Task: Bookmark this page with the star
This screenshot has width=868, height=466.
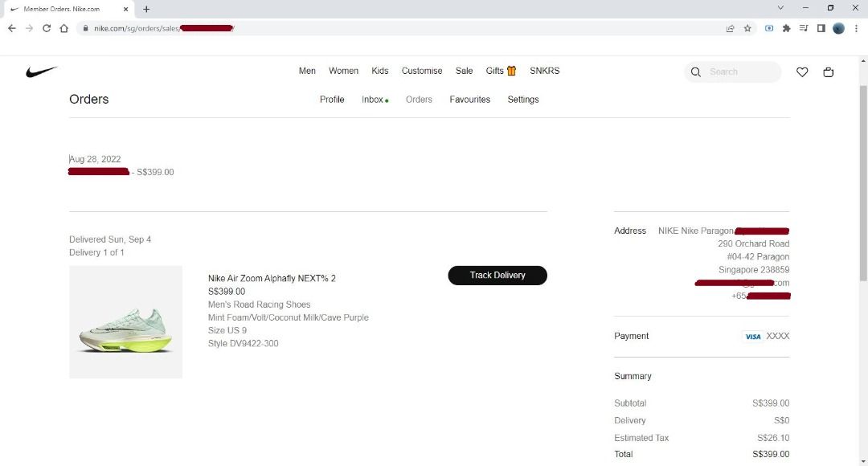Action: [747, 28]
